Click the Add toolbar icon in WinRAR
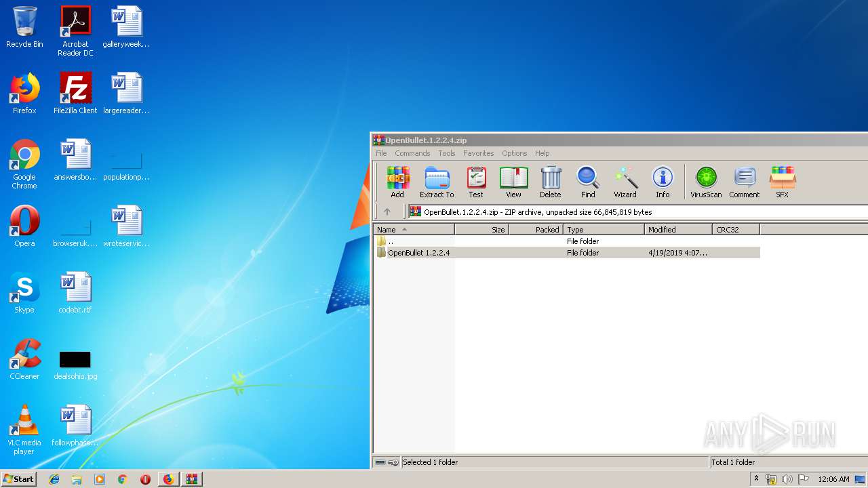This screenshot has height=488, width=868. click(x=397, y=182)
